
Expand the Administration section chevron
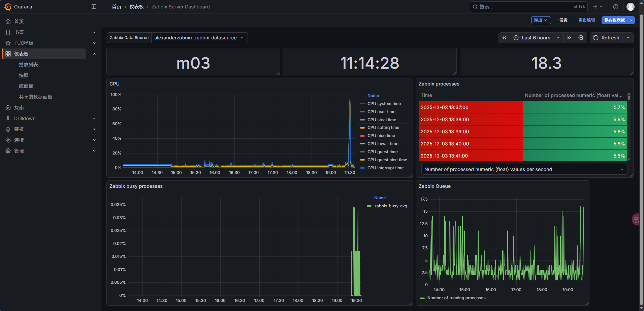94,151
